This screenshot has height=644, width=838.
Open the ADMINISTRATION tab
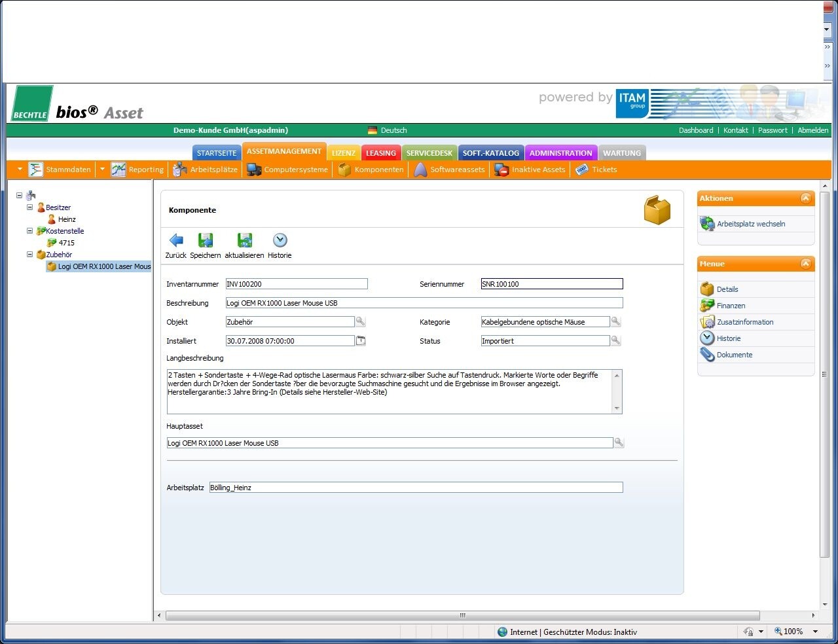tap(560, 153)
